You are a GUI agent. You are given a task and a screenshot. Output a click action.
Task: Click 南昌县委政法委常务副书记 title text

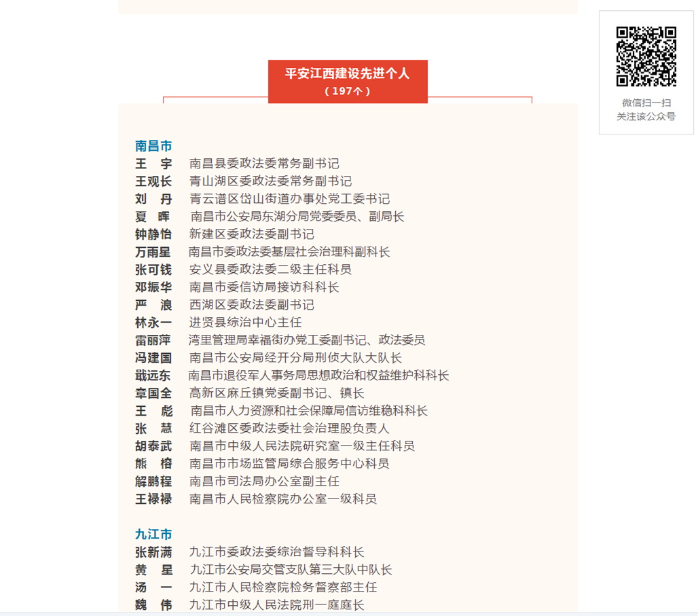(x=264, y=164)
